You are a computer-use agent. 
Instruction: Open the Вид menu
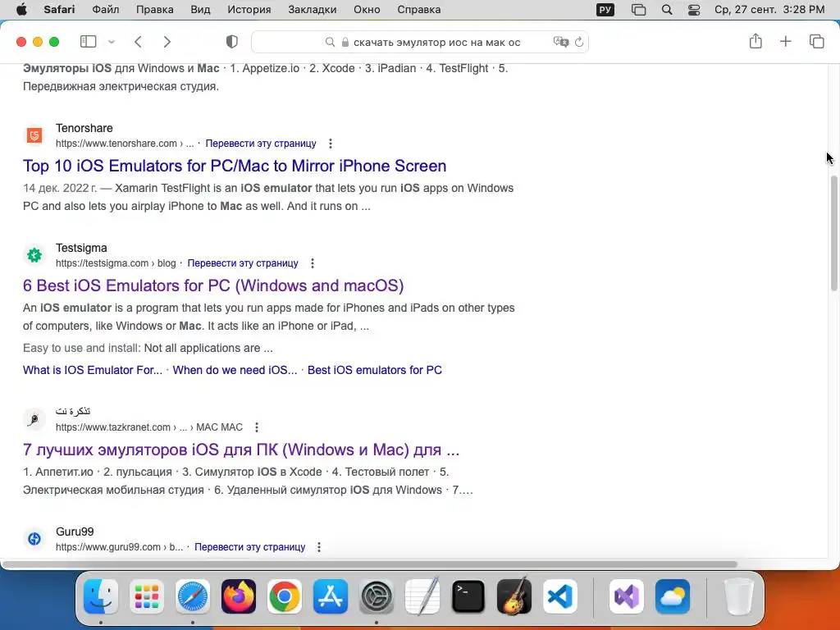tap(200, 10)
